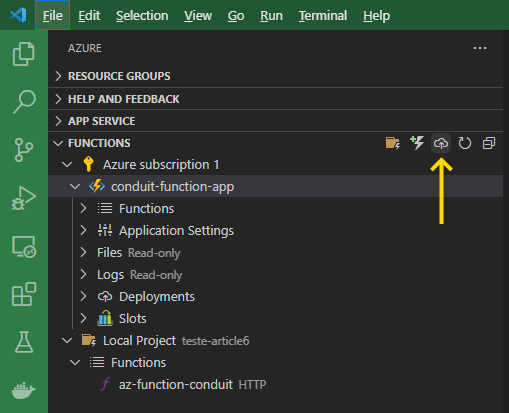Expand the App Service section
Viewport: 509px width, 413px height.
coord(58,121)
